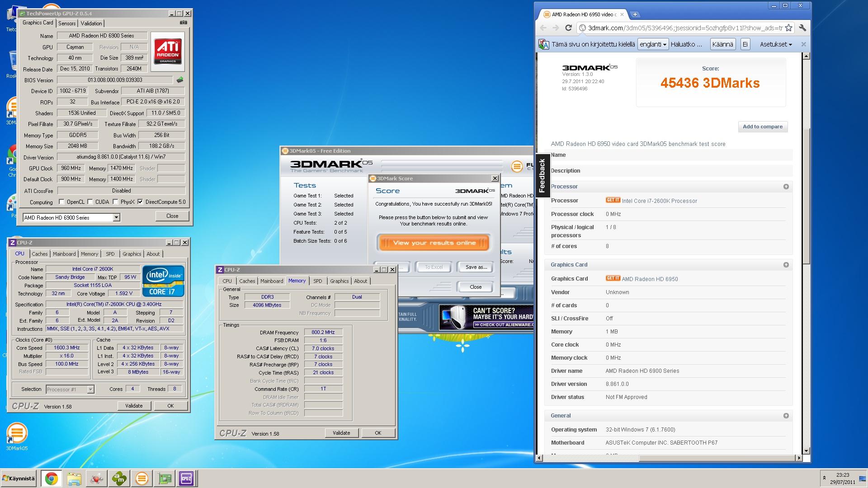Click Save as... in 3DMark Score dialog
This screenshot has height=488, width=868.
pyautogui.click(x=476, y=267)
